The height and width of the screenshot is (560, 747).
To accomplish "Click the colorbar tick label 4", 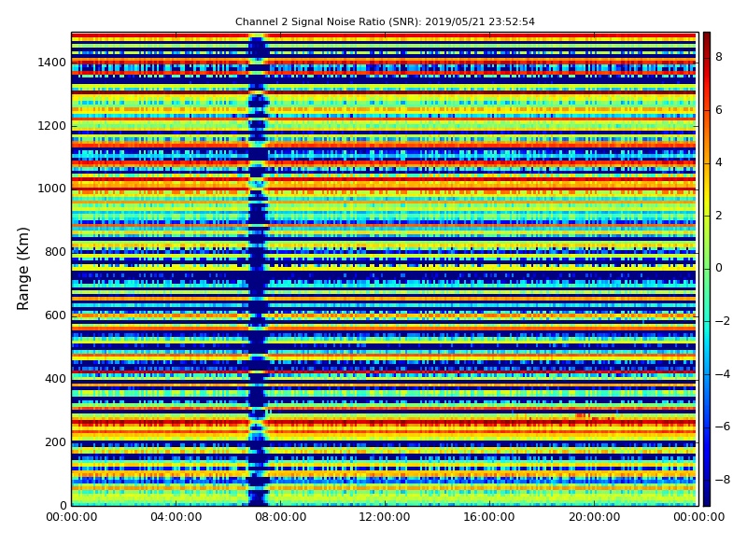I will click(719, 162).
